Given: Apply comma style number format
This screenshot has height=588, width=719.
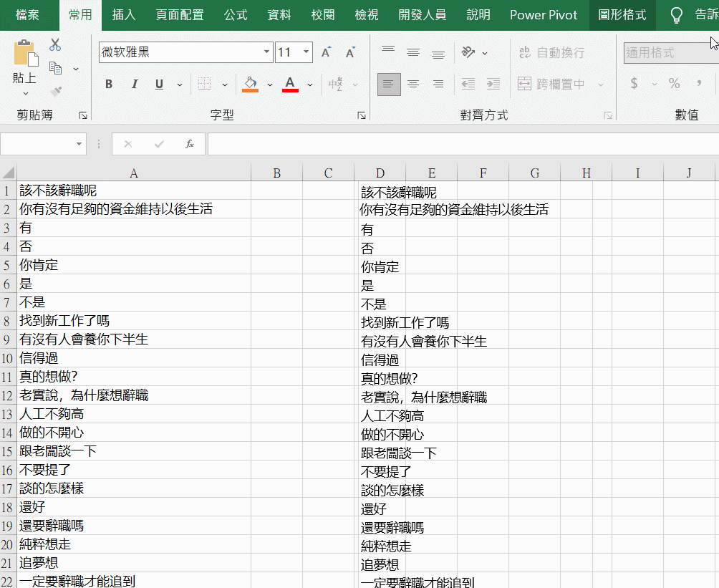Looking at the screenshot, I should coord(699,83).
